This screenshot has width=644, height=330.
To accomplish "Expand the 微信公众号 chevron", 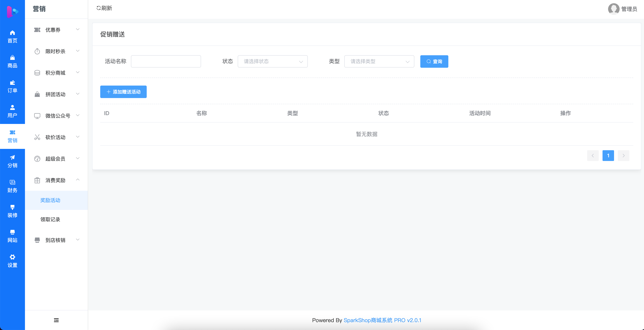I will click(x=78, y=115).
